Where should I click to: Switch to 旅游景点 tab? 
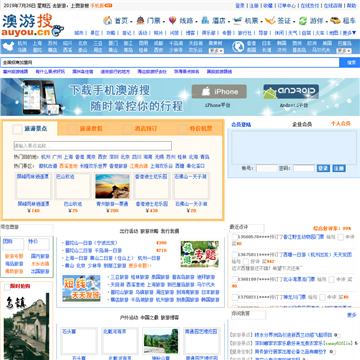(x=35, y=129)
